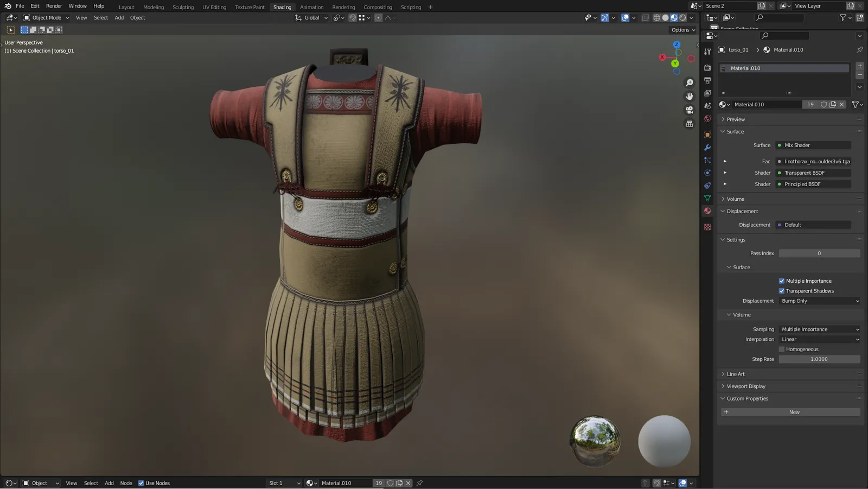868x489 pixels.
Task: Open the Render properties tab
Action: click(707, 67)
